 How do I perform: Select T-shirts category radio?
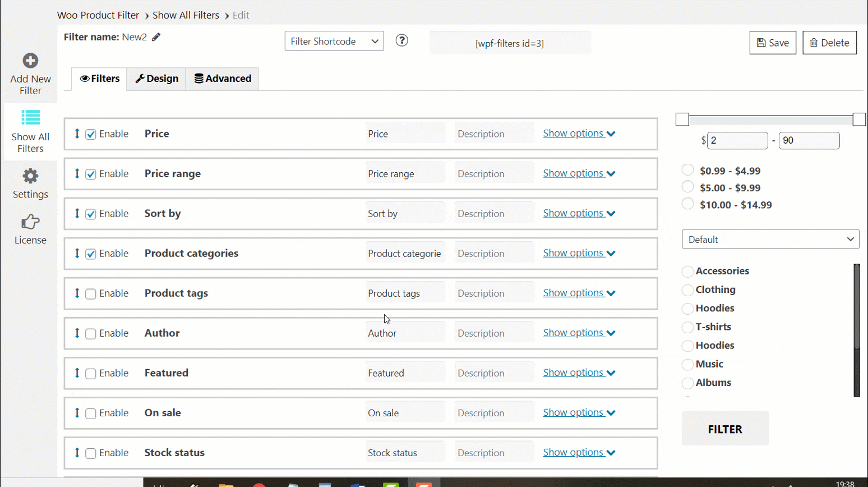(687, 327)
